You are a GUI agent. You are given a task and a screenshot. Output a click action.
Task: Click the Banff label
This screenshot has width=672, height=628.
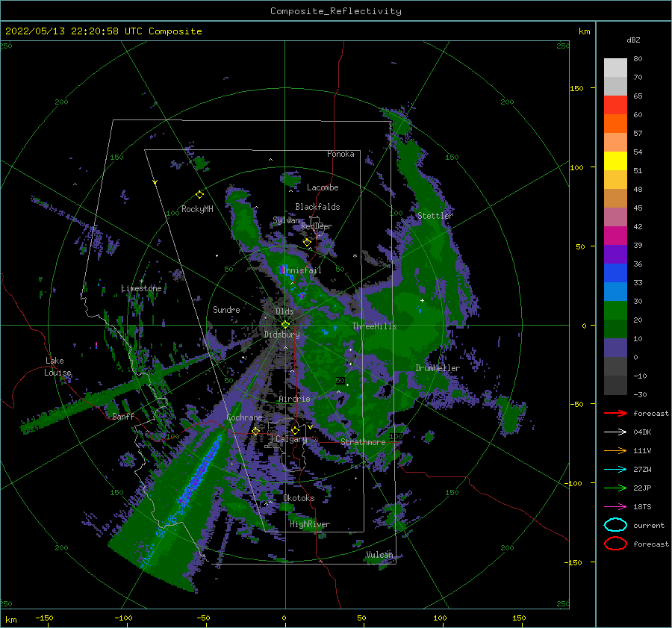click(123, 417)
